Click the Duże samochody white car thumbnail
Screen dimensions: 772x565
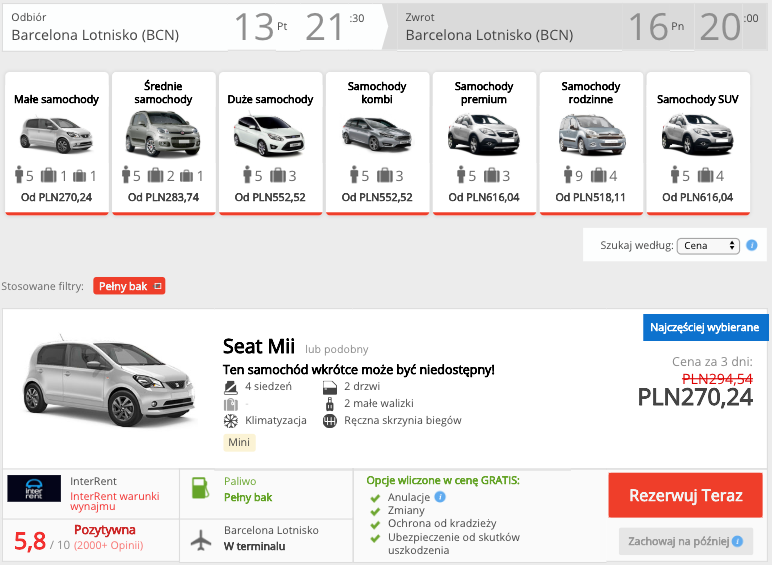269,135
